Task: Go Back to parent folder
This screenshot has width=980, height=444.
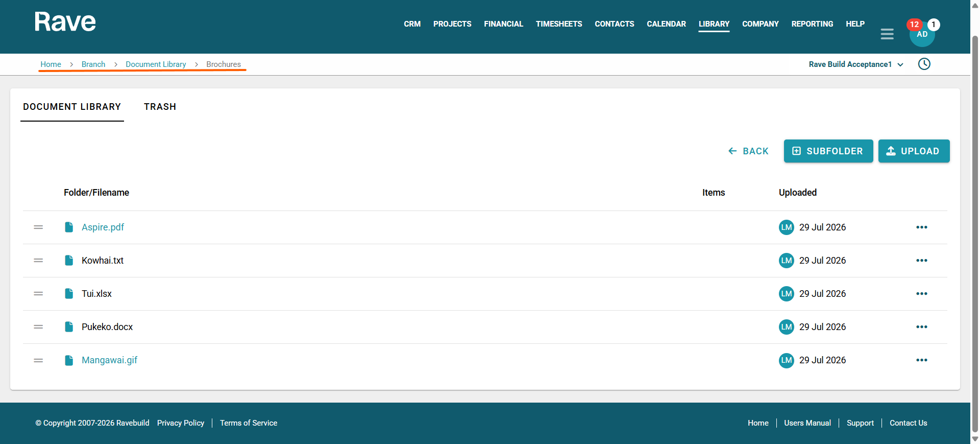Action: (748, 151)
